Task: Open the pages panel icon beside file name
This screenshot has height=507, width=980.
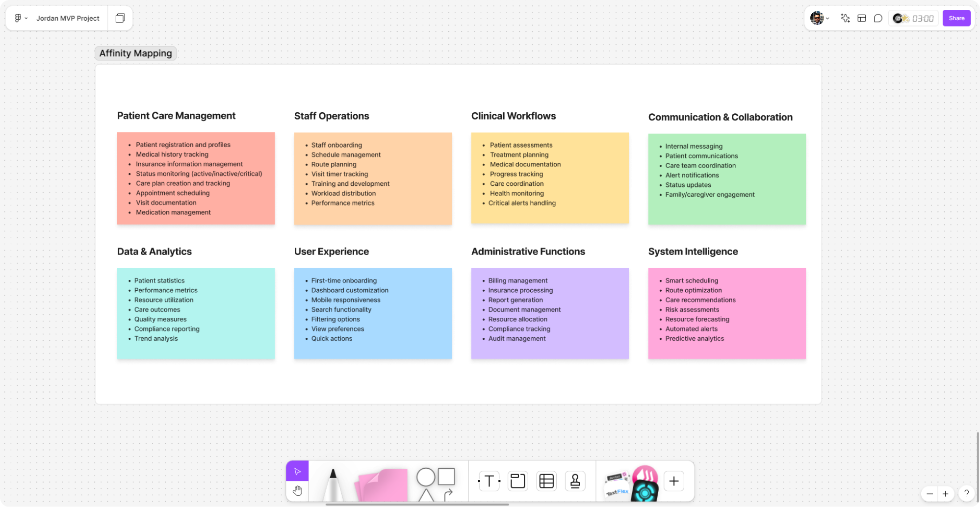Action: 120,18
